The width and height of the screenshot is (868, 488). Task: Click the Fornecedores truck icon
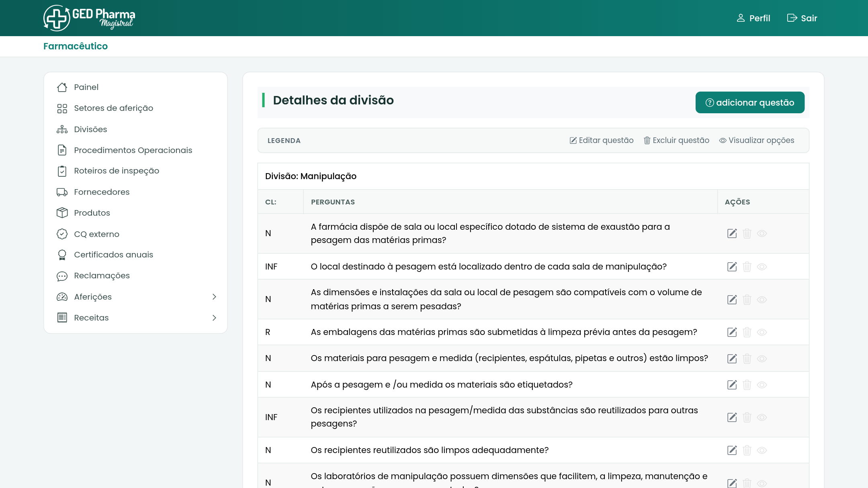click(62, 192)
